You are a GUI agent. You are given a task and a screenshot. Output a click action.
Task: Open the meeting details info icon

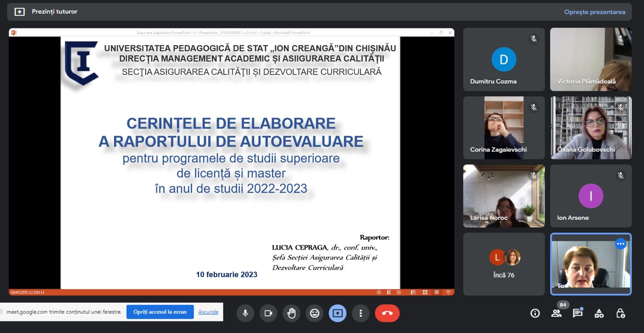tap(535, 313)
